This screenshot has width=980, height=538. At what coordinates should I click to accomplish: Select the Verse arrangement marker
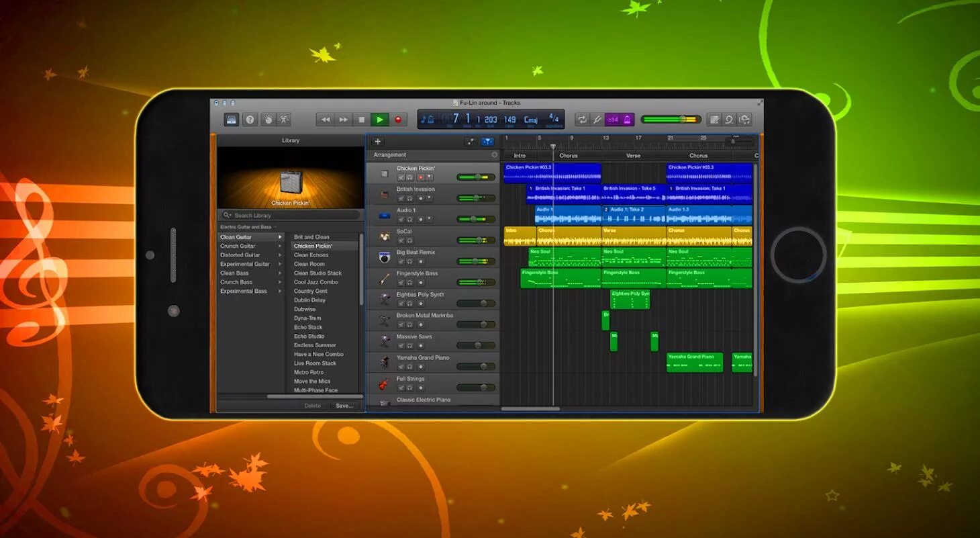pyautogui.click(x=633, y=155)
